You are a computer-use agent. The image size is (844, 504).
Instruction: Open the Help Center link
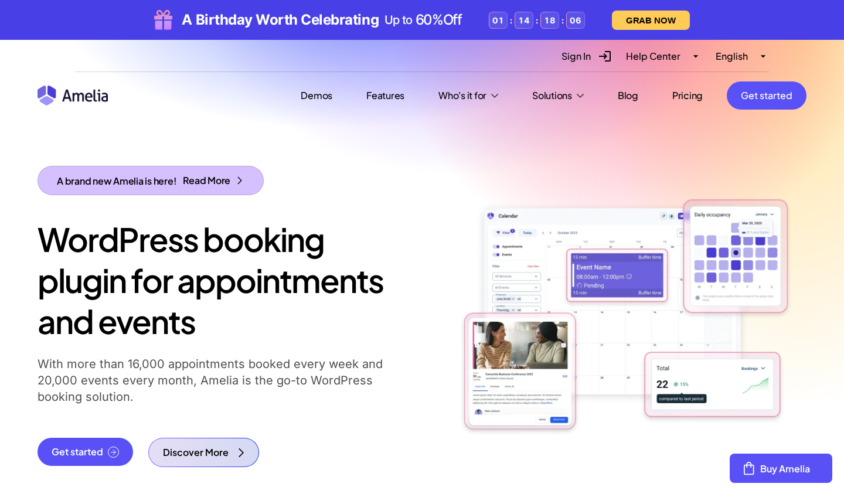point(653,56)
